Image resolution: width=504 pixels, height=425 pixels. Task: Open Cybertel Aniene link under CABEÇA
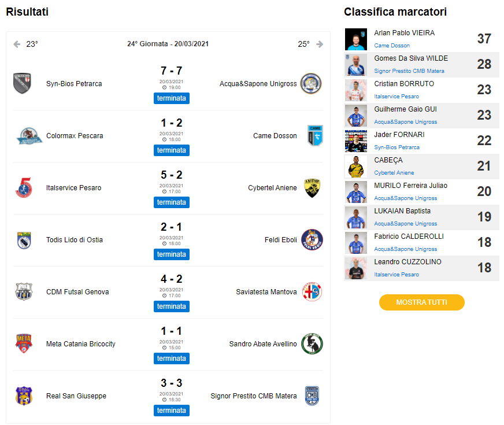[x=394, y=173]
